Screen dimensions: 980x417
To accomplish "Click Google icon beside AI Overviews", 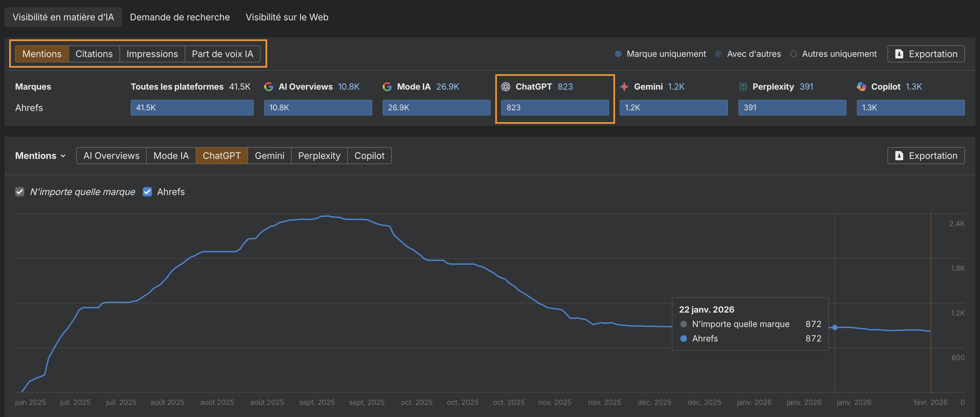I will 268,87.
